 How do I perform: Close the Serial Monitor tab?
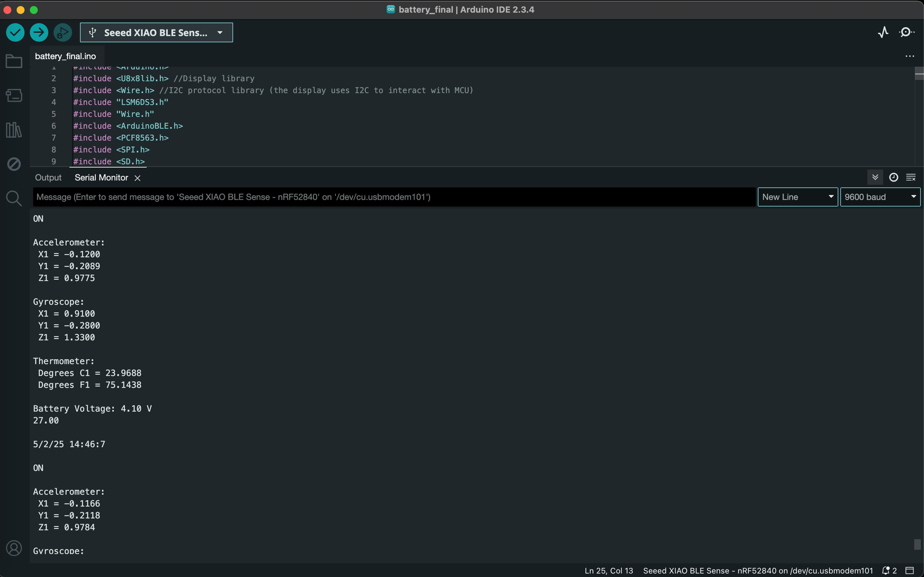137,178
